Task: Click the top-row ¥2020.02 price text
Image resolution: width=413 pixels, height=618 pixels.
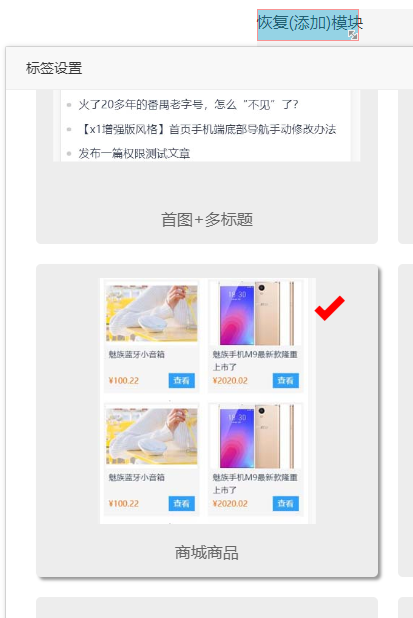Action: coord(230,381)
